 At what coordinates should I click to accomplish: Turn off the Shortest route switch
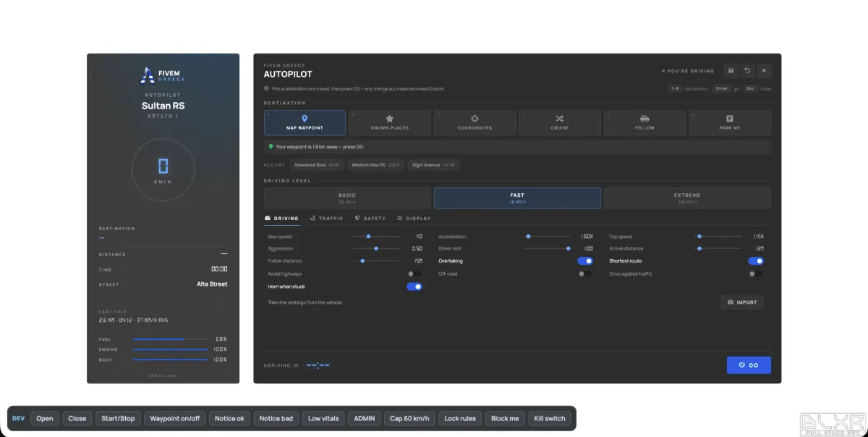[x=756, y=260]
